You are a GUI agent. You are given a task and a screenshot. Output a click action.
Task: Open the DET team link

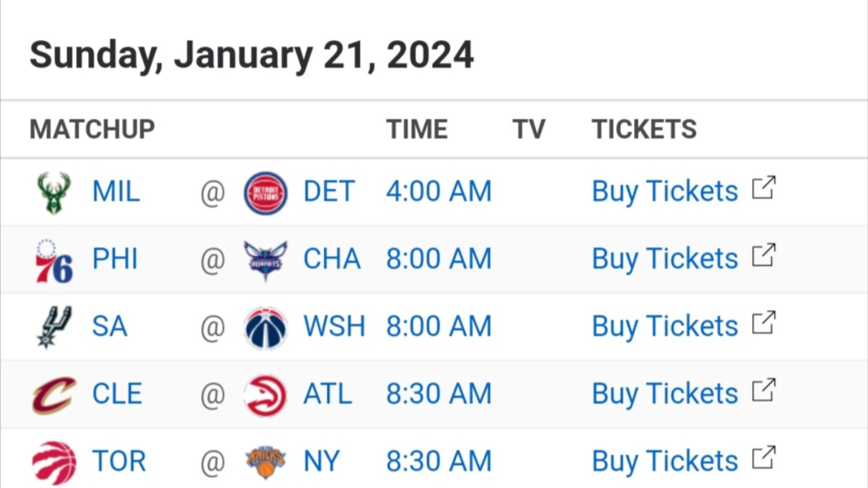tap(329, 192)
